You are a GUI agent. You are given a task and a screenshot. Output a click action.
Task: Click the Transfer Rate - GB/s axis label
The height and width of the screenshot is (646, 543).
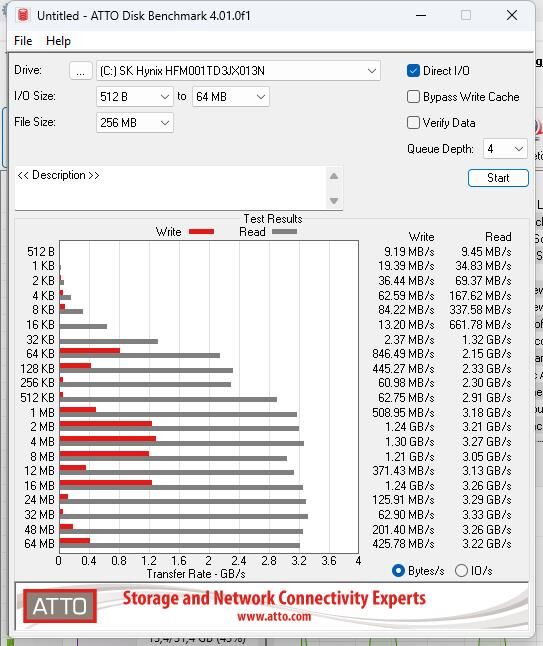click(x=196, y=574)
